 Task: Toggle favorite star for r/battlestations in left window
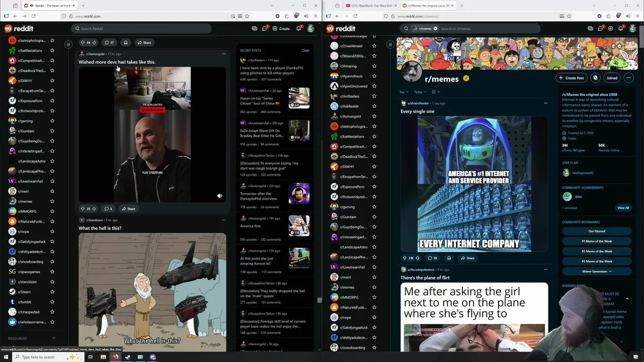point(52,51)
